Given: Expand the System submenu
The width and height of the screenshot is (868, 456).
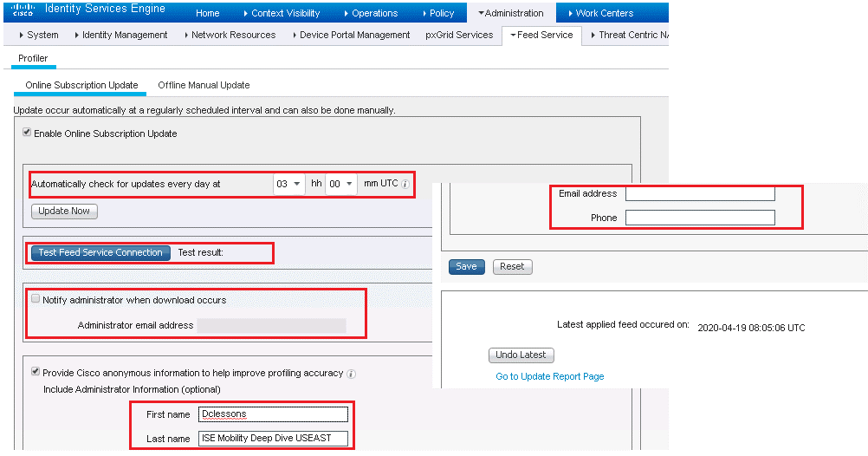Looking at the screenshot, I should (39, 35).
